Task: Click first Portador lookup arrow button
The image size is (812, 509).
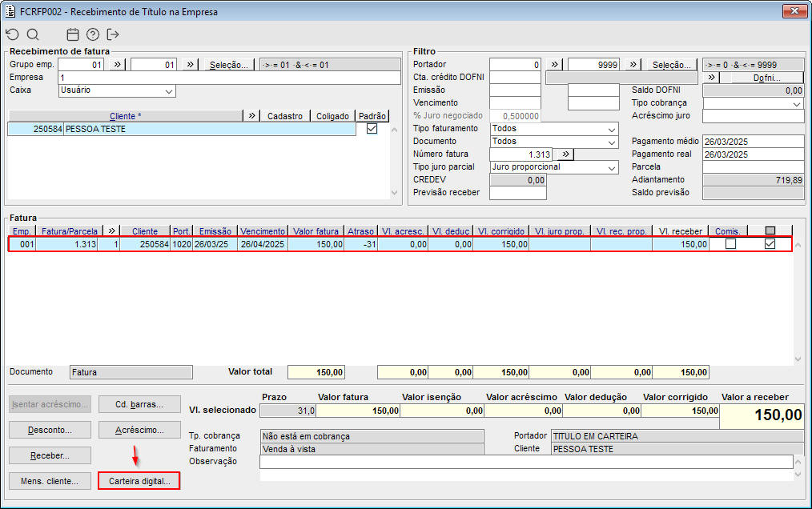Action: click(555, 65)
